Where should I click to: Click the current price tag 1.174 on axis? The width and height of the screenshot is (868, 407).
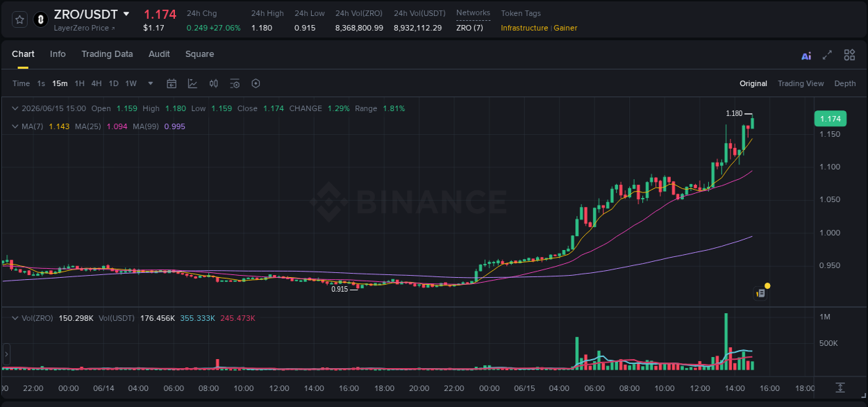tap(830, 119)
